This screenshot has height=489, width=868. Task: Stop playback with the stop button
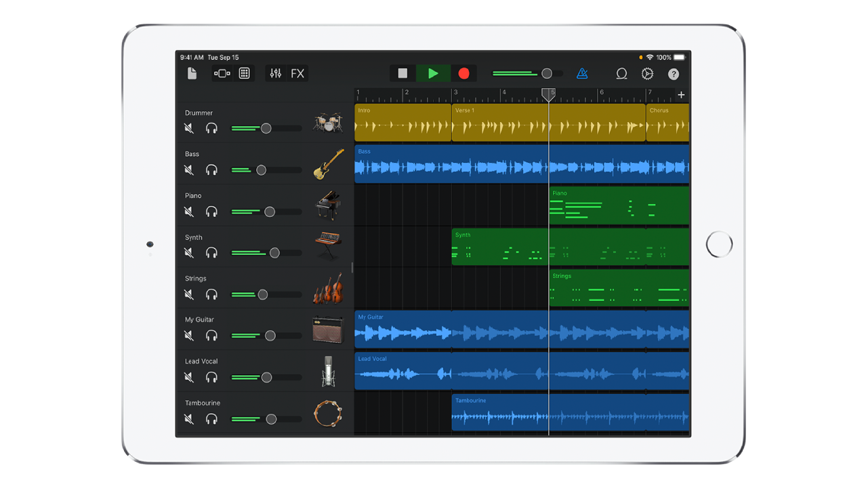402,73
